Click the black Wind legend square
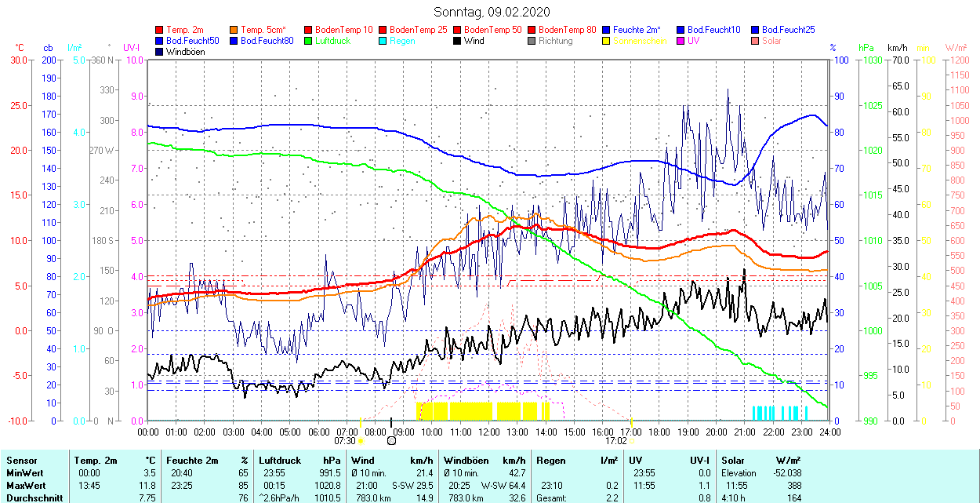980x503 pixels. pyautogui.click(x=458, y=41)
